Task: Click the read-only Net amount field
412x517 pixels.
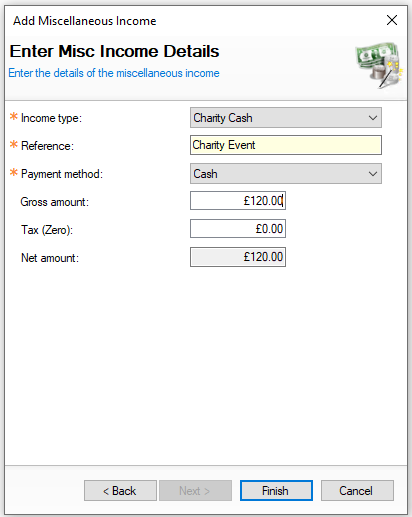Action: coord(238,257)
